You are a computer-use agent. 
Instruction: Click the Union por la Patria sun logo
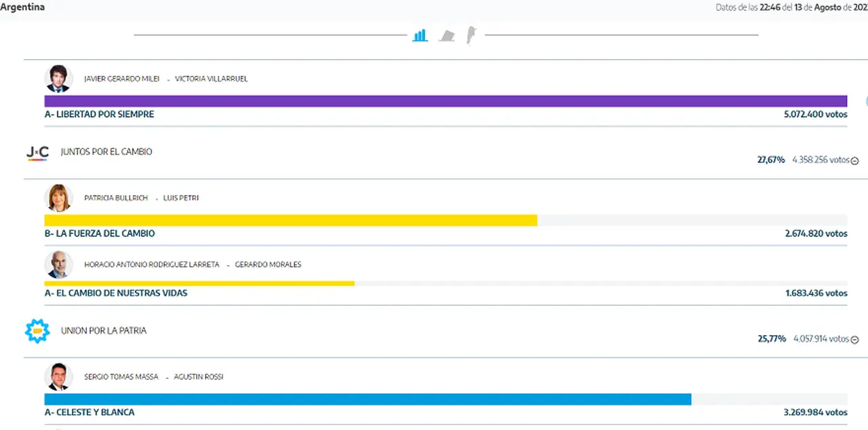(37, 331)
